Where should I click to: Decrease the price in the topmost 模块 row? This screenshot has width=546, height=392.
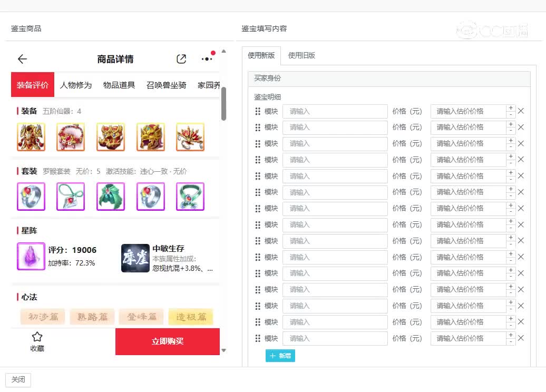click(511, 114)
